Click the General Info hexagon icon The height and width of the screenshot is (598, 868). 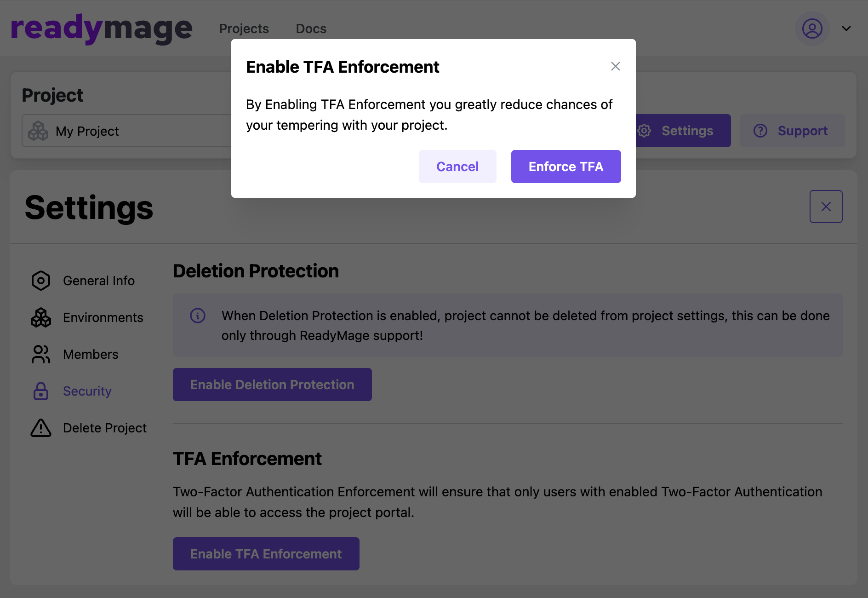click(41, 281)
